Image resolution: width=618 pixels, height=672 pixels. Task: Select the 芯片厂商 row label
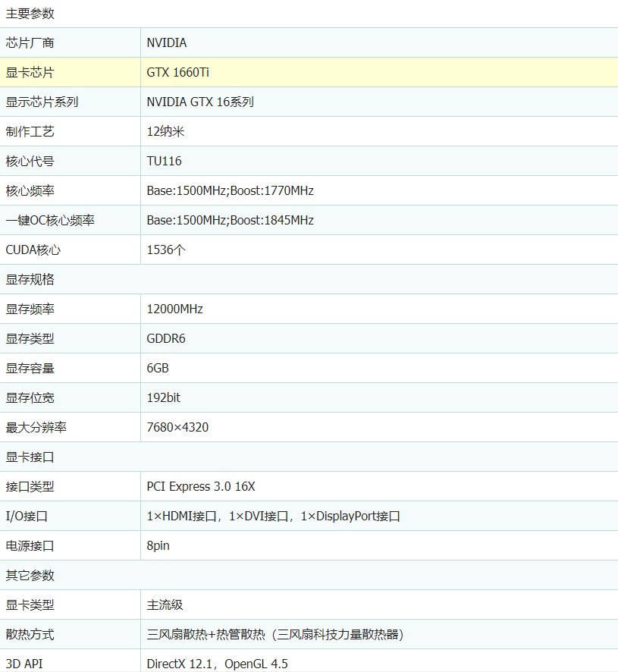30,43
